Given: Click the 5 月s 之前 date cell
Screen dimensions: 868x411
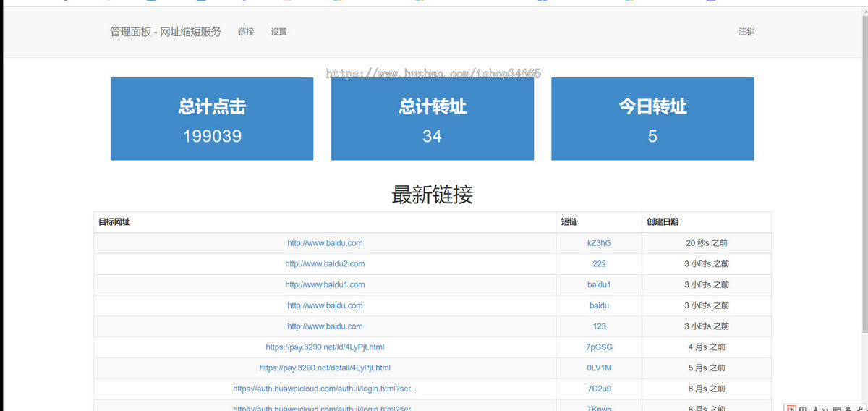Looking at the screenshot, I should coord(707,368).
